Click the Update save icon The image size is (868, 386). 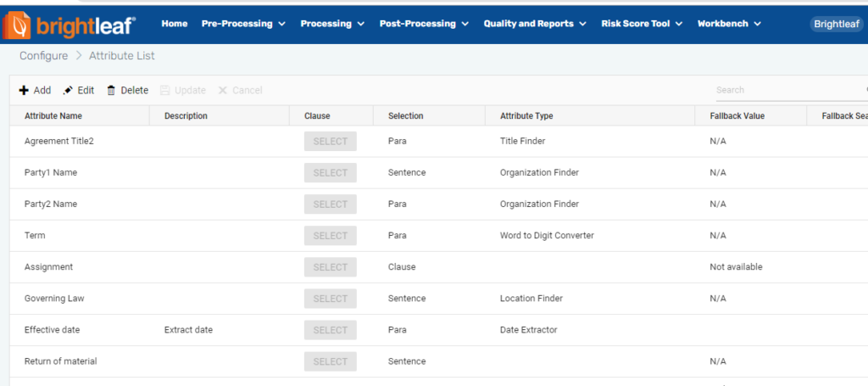[165, 90]
